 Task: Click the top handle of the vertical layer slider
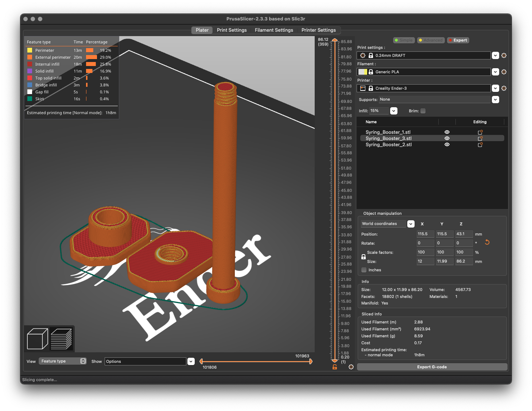point(335,40)
